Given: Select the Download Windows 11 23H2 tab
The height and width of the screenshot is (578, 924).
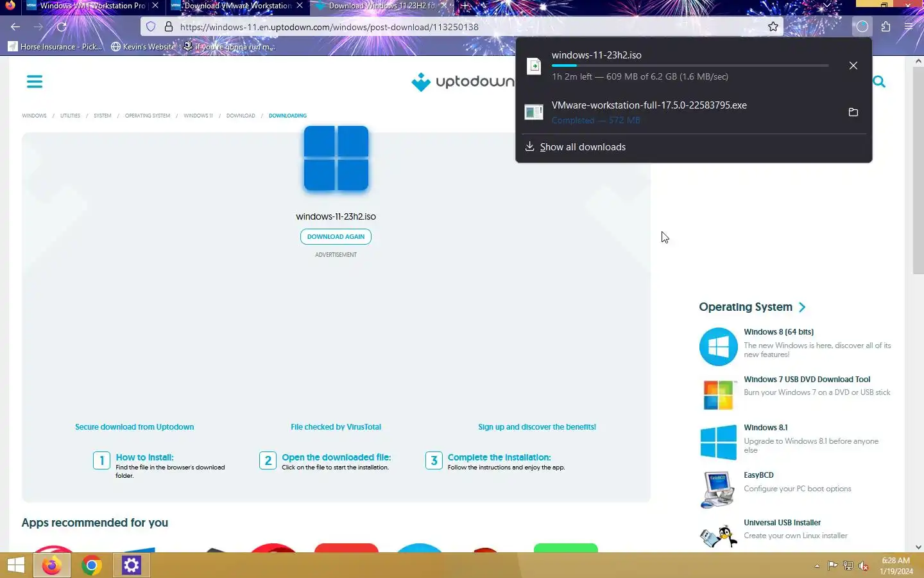Looking at the screenshot, I should (x=381, y=6).
